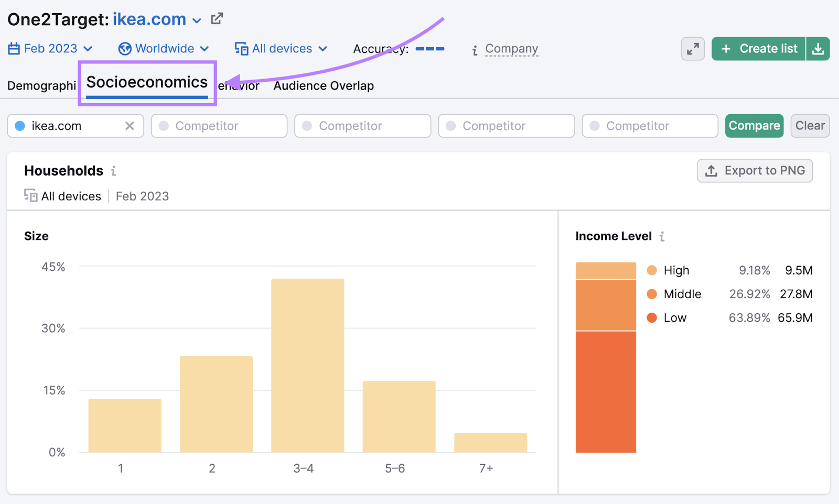The height and width of the screenshot is (504, 839).
Task: Click the household size 2 bar
Action: tap(216, 404)
